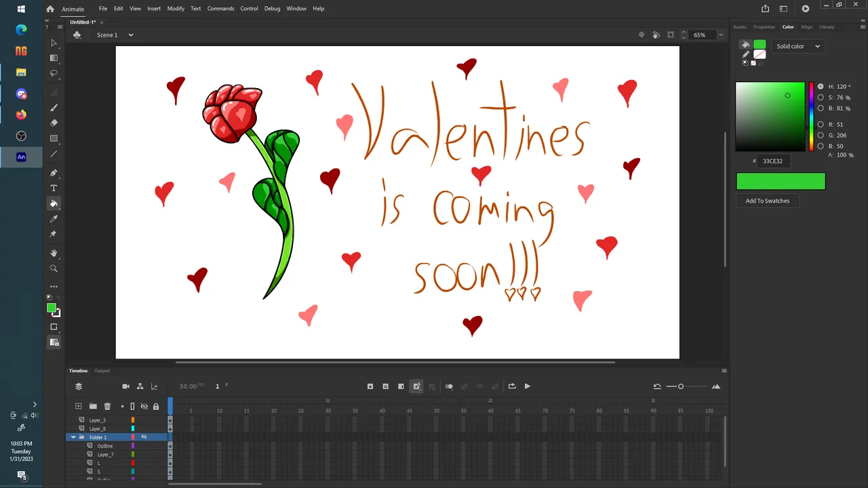Image resolution: width=868 pixels, height=488 pixels.
Task: Select the Zoom magnifier tool
Action: coord(54,268)
